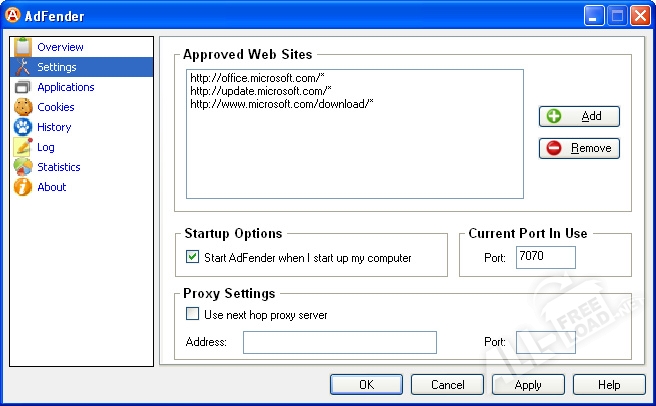Click the Current Port field showing 7070
Image resolution: width=656 pixels, height=406 pixels.
(x=545, y=258)
